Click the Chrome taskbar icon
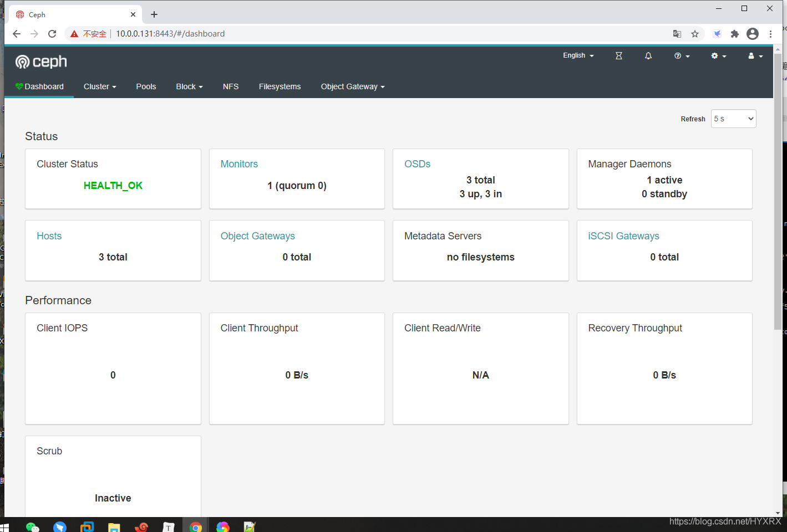This screenshot has width=787, height=532. click(196, 527)
